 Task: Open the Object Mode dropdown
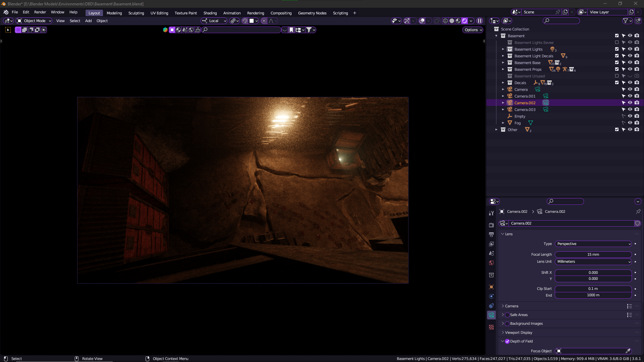pos(34,21)
